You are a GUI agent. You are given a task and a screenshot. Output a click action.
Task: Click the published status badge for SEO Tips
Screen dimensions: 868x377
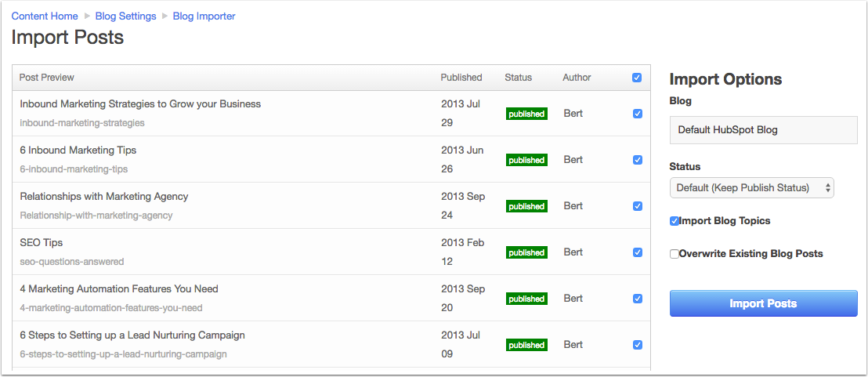tap(526, 252)
